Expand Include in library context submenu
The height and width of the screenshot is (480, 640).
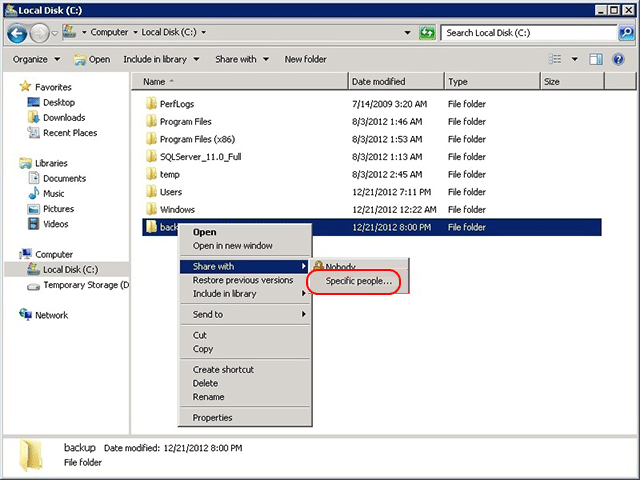tap(245, 293)
